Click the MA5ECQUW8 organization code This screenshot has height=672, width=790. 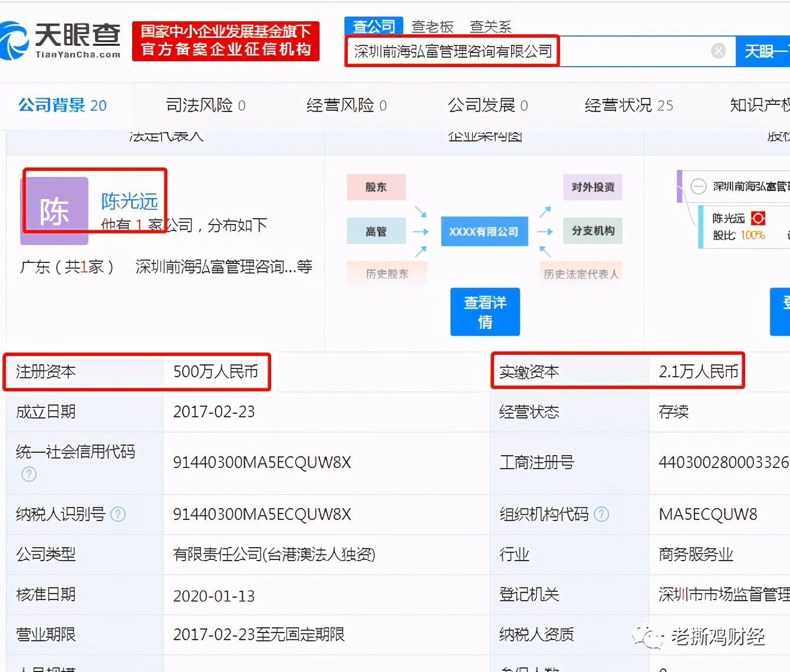point(708,514)
